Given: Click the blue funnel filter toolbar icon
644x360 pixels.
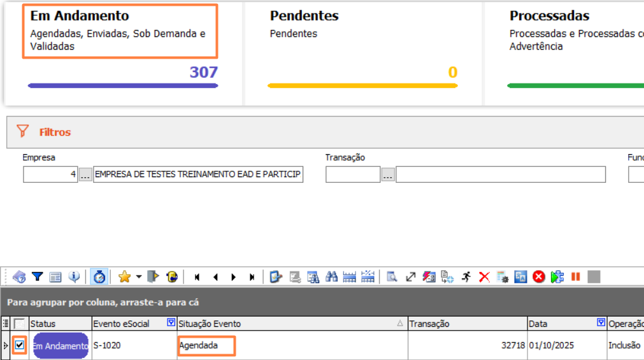Looking at the screenshot, I should (x=38, y=277).
